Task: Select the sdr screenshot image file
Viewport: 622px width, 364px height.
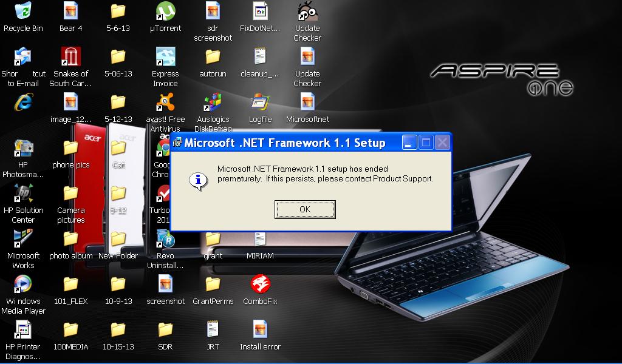Action: point(213,11)
